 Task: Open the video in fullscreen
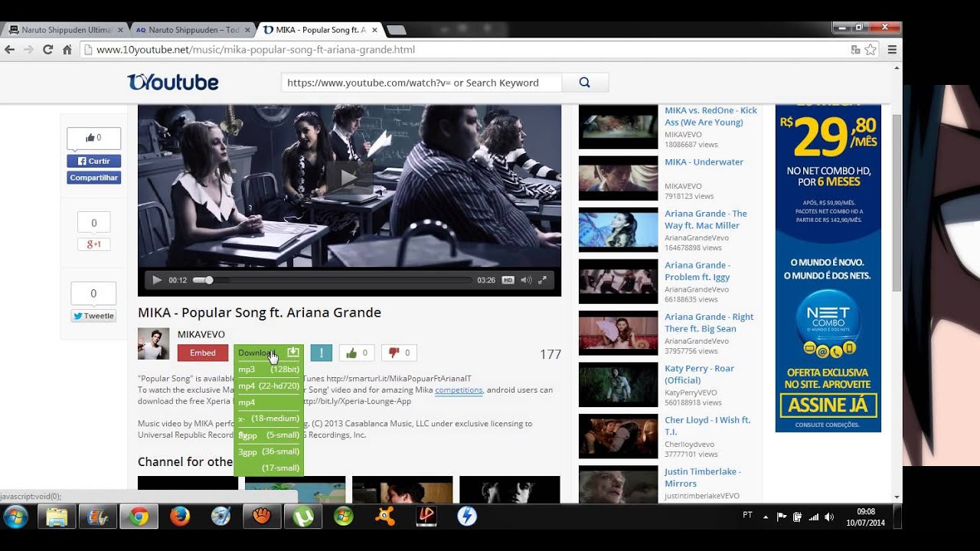(x=543, y=280)
